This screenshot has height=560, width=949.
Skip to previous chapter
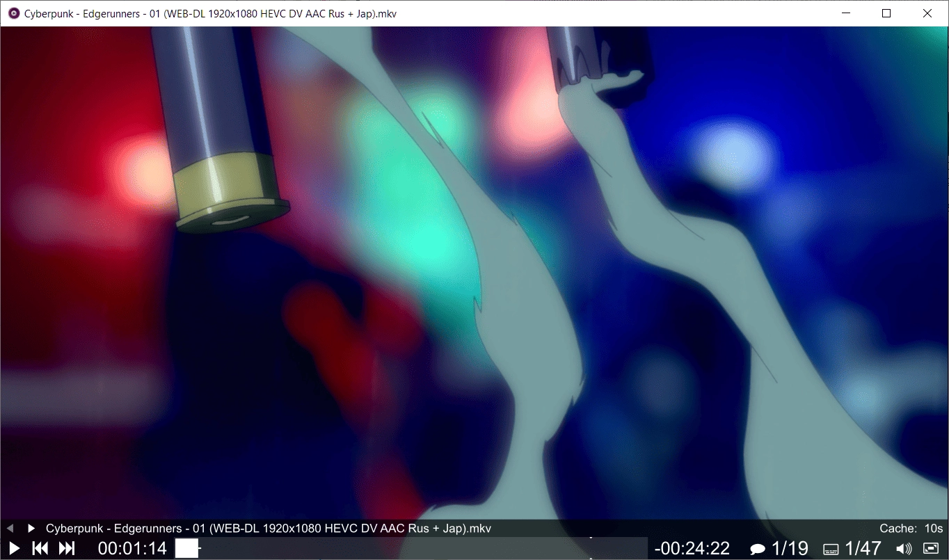tap(40, 548)
